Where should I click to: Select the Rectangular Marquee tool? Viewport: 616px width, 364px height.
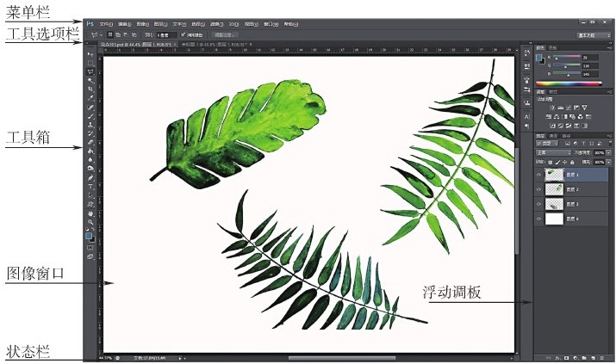tap(90, 63)
